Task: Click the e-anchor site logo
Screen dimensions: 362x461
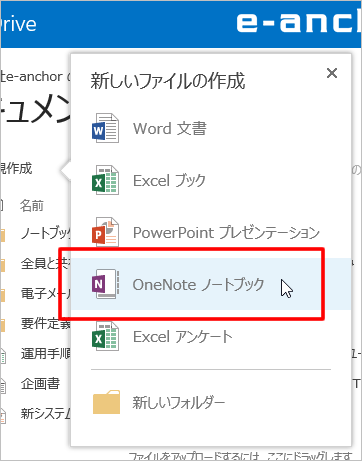Action: click(299, 23)
